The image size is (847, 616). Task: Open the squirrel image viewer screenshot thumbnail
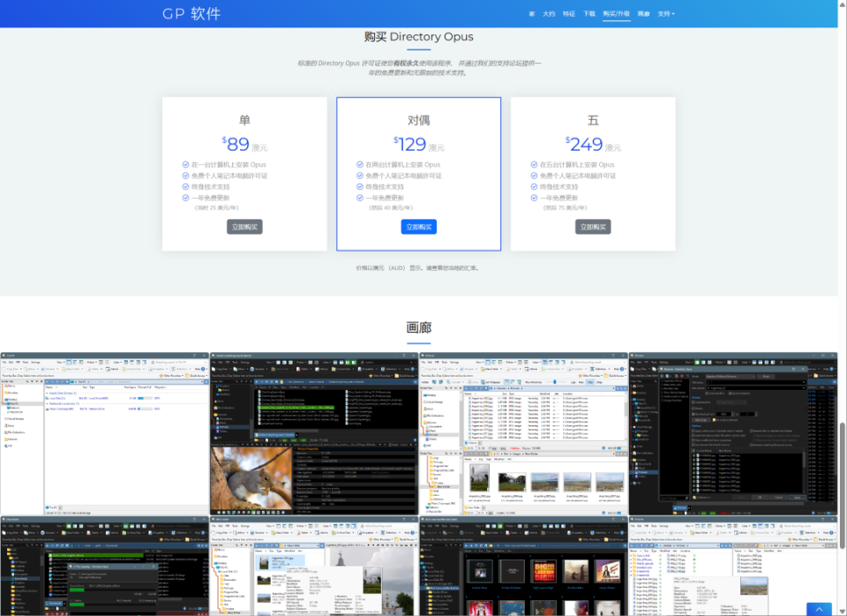point(314,434)
